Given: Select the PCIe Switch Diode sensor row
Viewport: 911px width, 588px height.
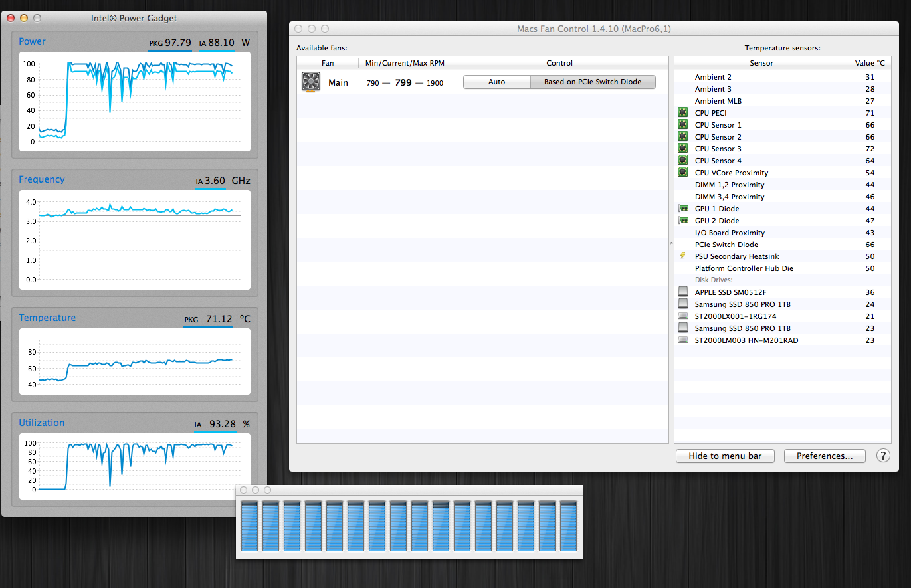Looking at the screenshot, I should [783, 245].
